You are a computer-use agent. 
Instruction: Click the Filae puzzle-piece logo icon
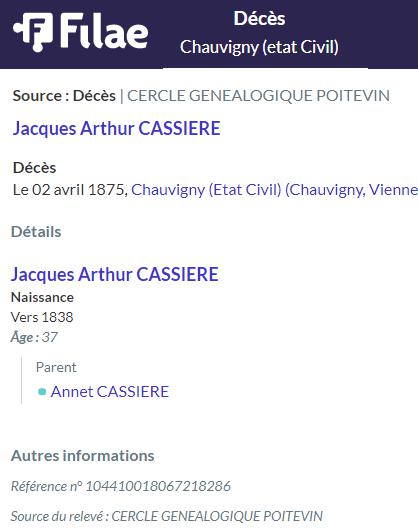click(33, 31)
